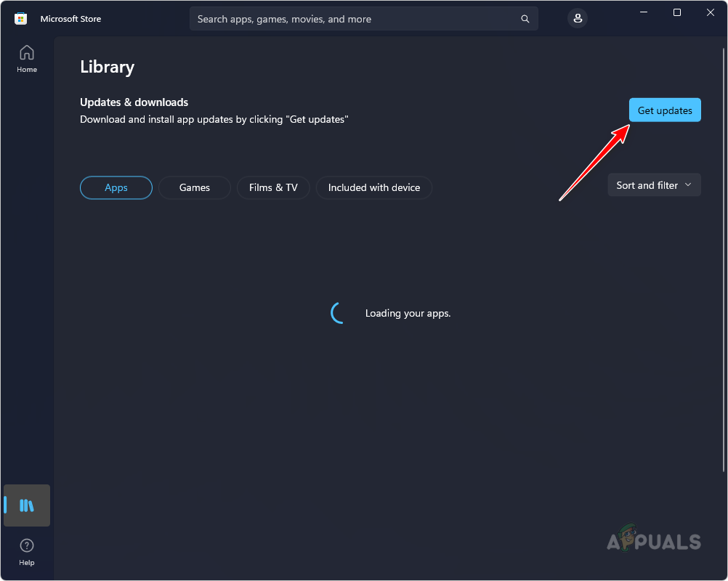Show the Included with device tab
Screen dimensions: 728x581
click(x=373, y=187)
